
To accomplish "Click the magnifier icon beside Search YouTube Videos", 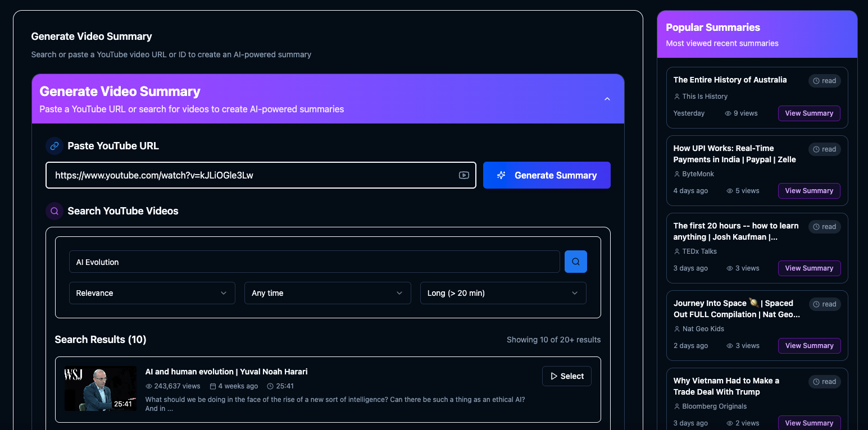I will click(x=54, y=211).
